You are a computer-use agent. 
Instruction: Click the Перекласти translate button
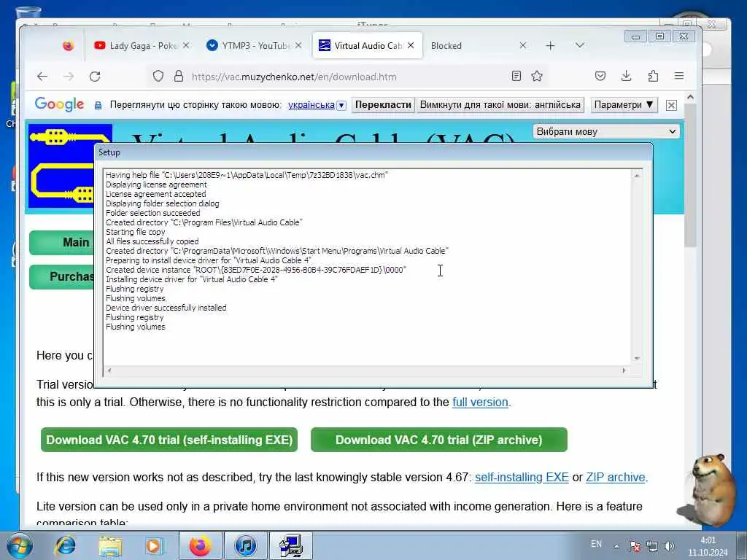[x=383, y=105]
